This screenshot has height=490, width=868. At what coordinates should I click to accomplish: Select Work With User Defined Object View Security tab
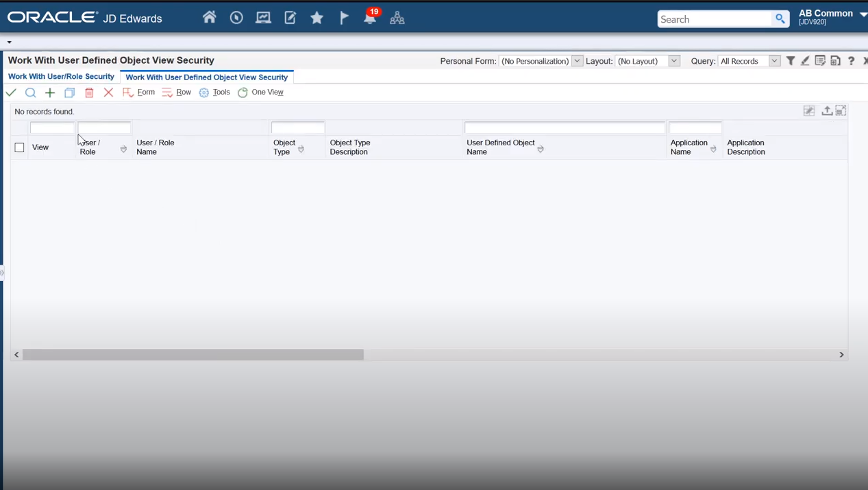click(x=206, y=77)
